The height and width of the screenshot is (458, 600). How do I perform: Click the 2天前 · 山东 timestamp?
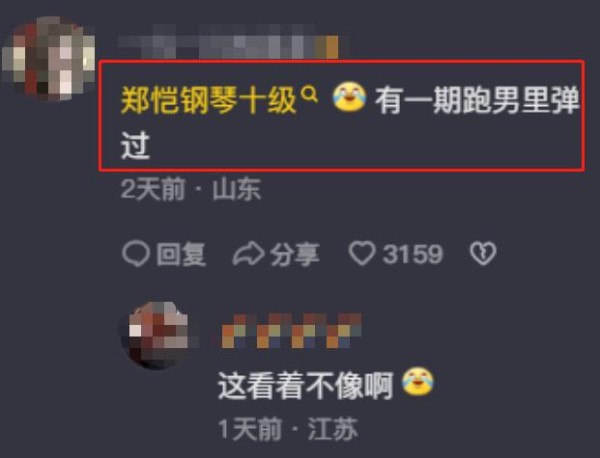tap(191, 189)
